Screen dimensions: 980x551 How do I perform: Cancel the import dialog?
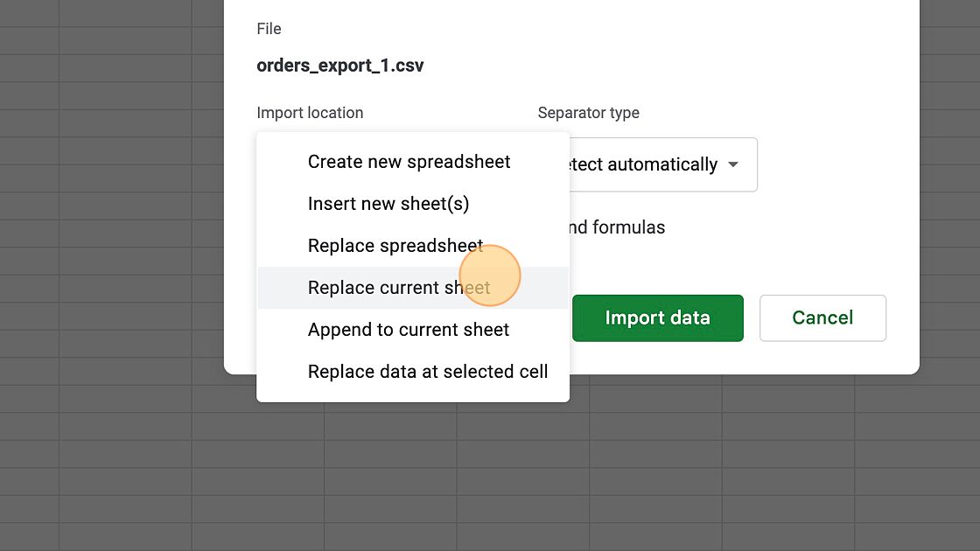822,317
